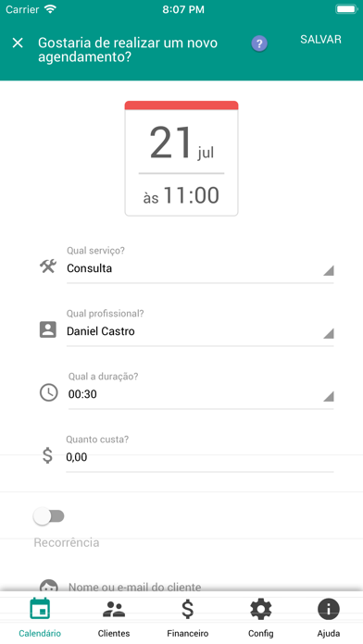
Task: Tap the client face icon
Action: tap(48, 586)
